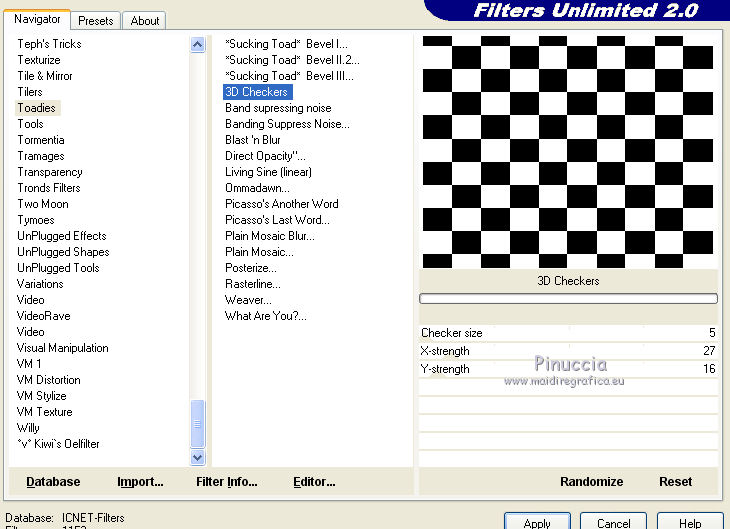Choose Blast 'n Blur filter
The image size is (730, 529).
click(253, 140)
